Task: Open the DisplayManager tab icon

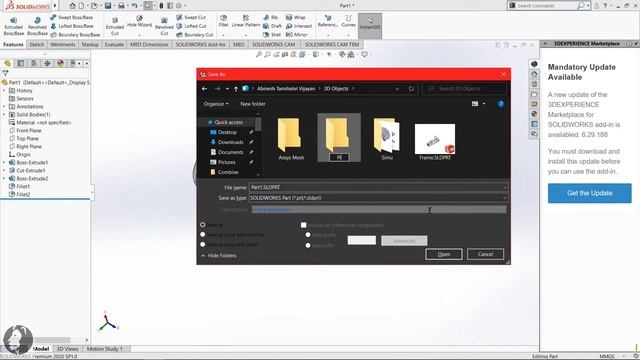Action: 60,63
